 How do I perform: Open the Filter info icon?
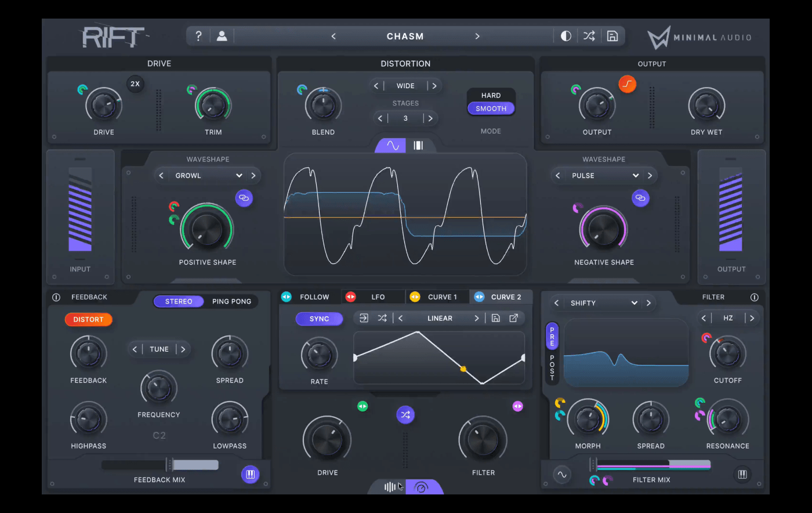tap(755, 297)
